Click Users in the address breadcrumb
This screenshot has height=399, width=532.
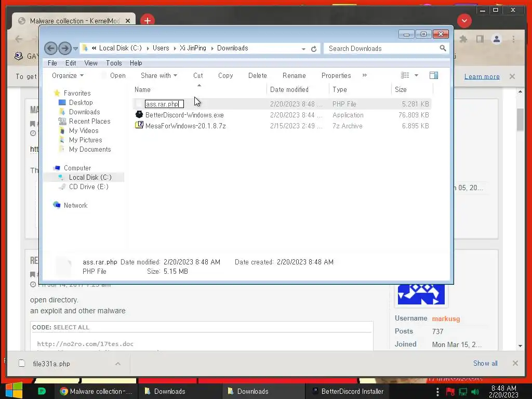161,48
